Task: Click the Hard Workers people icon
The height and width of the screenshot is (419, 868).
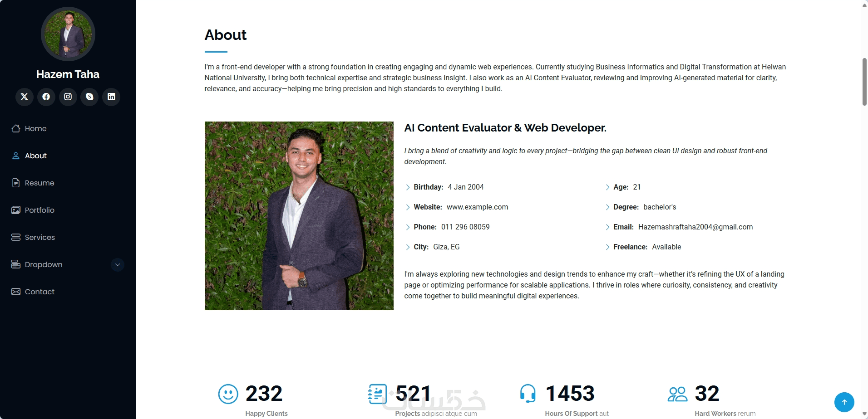Action: coord(677,394)
